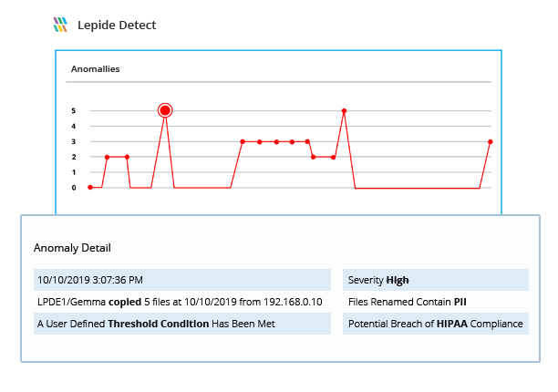The height and width of the screenshot is (392, 558).
Task: Click the Anomaly Detail heading
Action: pos(72,248)
